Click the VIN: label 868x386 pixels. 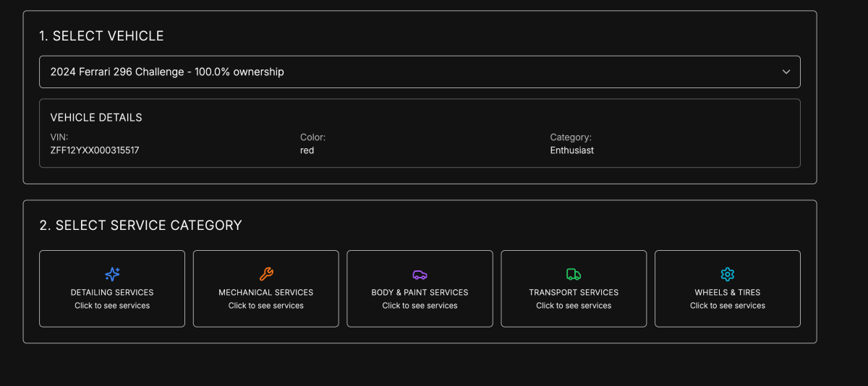pyautogui.click(x=59, y=137)
